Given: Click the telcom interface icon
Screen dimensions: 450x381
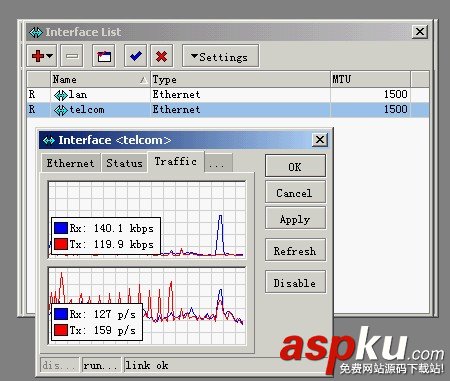Looking at the screenshot, I should click(61, 110).
